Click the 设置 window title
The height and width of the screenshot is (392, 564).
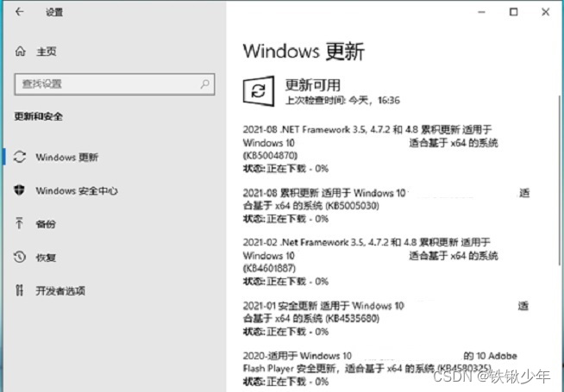coord(54,12)
